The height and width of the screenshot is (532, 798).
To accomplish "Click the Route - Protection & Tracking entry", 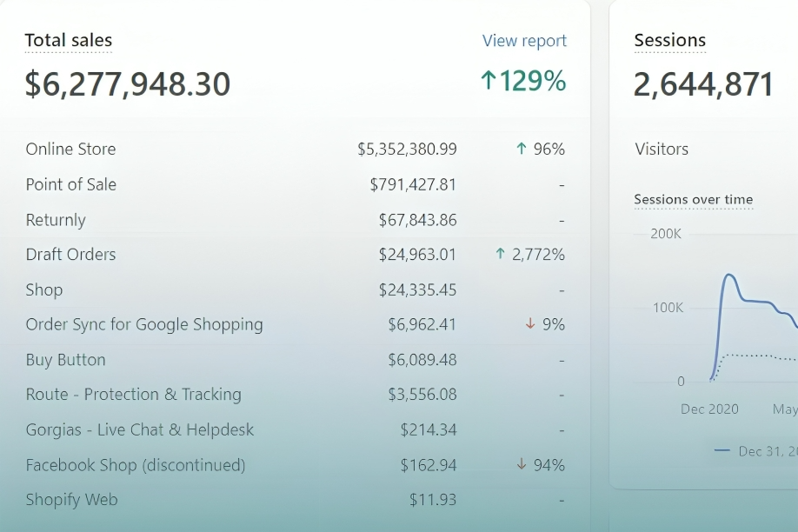I will [133, 395].
